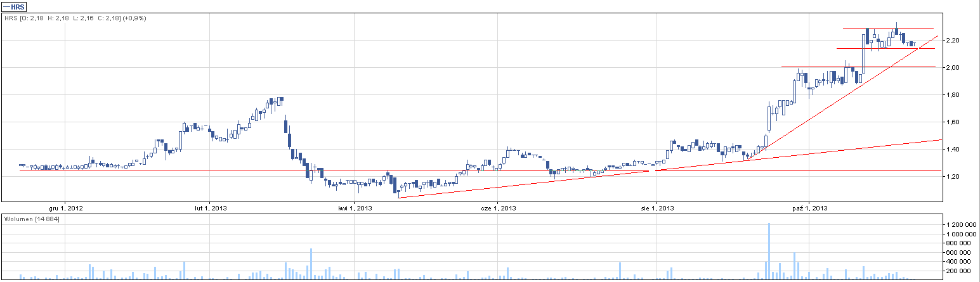980x282 pixels.
Task: Click the sie 1, 2013 date label
Action: (657, 207)
